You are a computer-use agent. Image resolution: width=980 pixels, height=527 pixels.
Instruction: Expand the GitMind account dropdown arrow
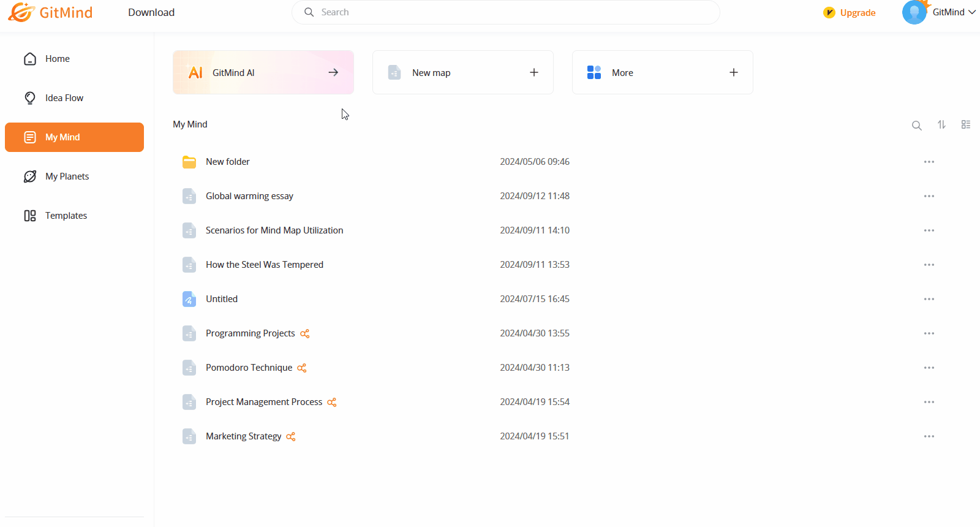[971, 12]
